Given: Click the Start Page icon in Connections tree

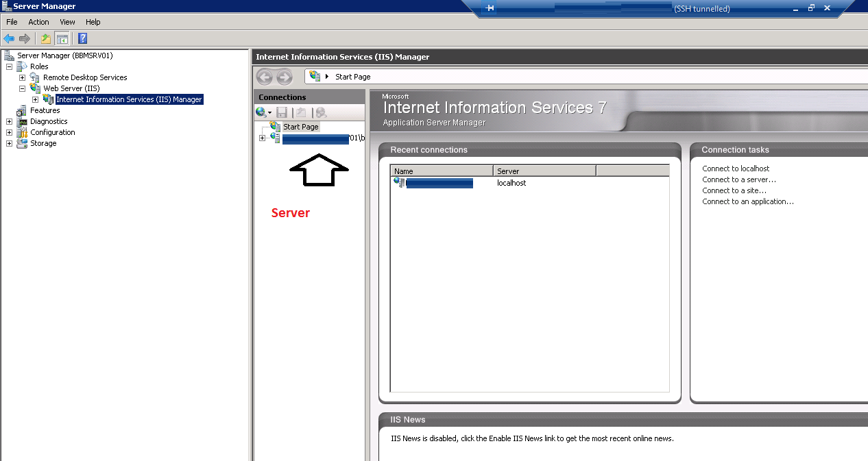Looking at the screenshot, I should tap(276, 127).
